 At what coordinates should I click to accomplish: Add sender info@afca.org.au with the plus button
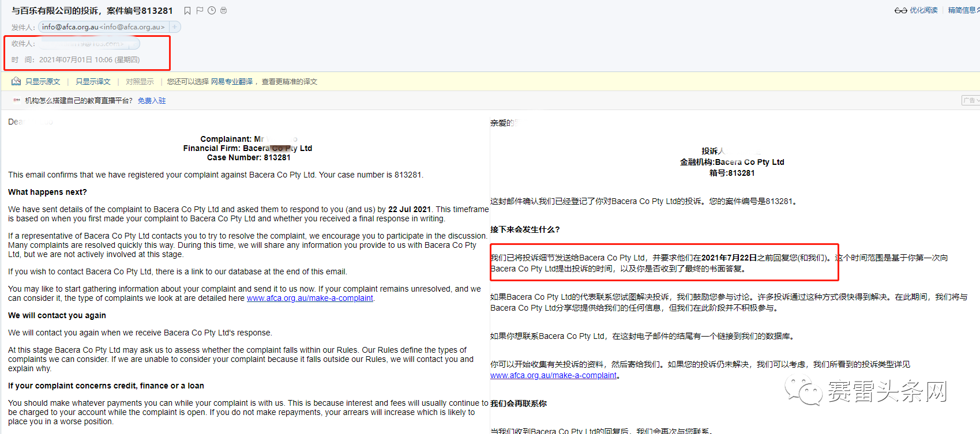175,27
